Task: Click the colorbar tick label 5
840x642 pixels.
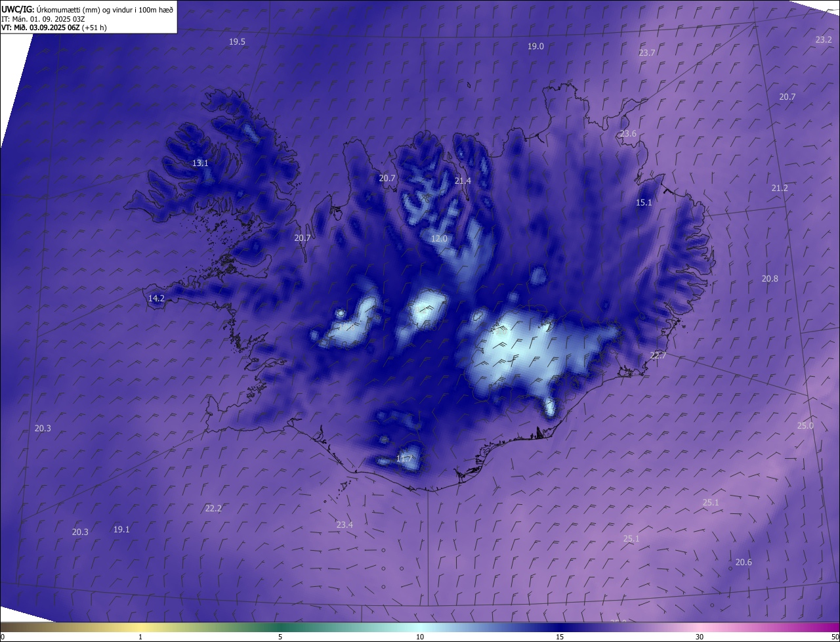Action: (280, 637)
